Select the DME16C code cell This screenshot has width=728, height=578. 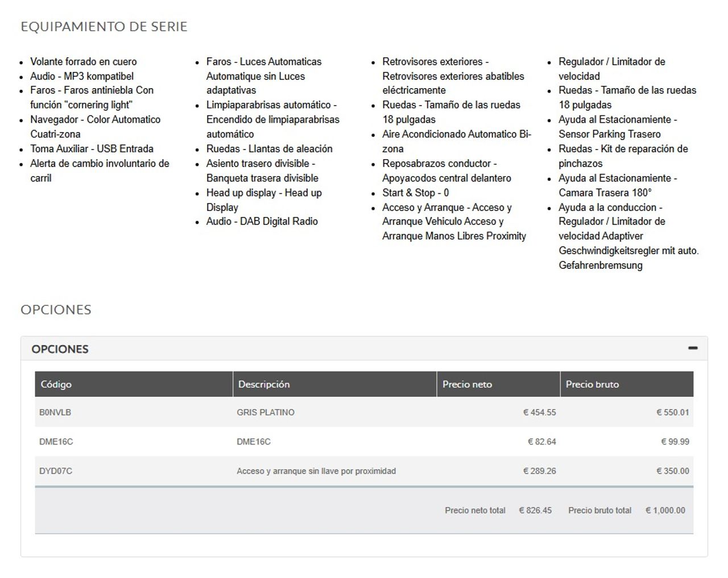point(56,442)
